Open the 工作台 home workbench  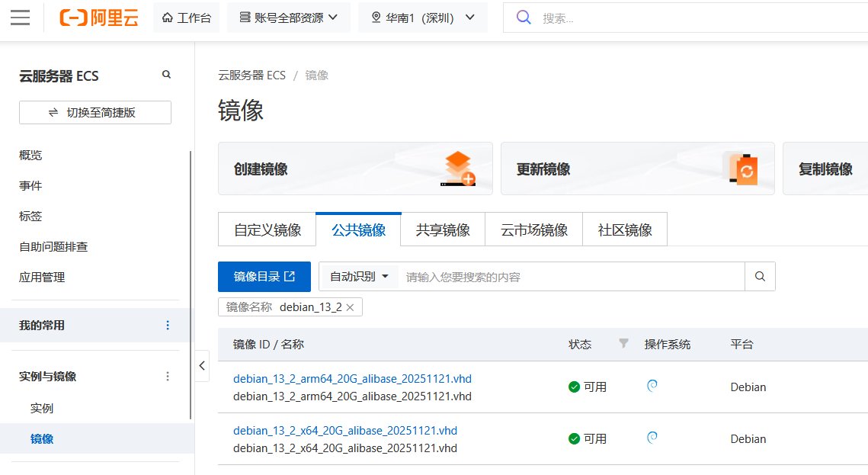point(187,18)
